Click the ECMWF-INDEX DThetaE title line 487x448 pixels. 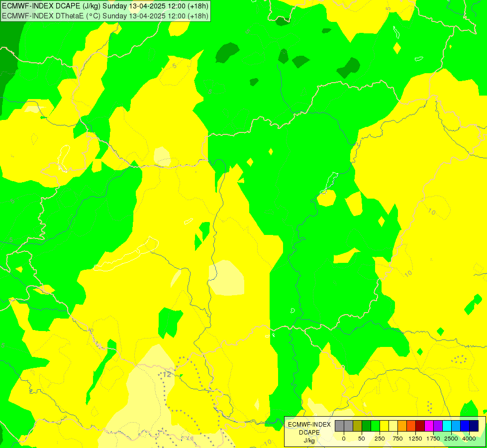105,16
